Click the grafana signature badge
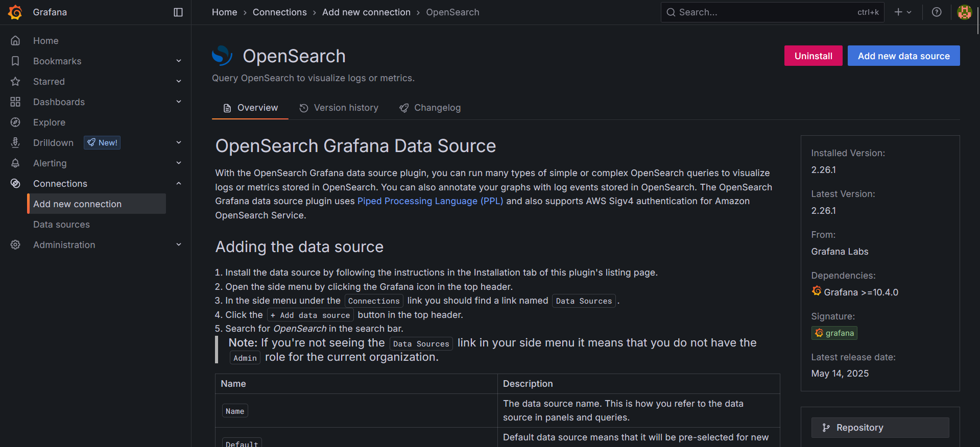Image resolution: width=980 pixels, height=447 pixels. [834, 333]
